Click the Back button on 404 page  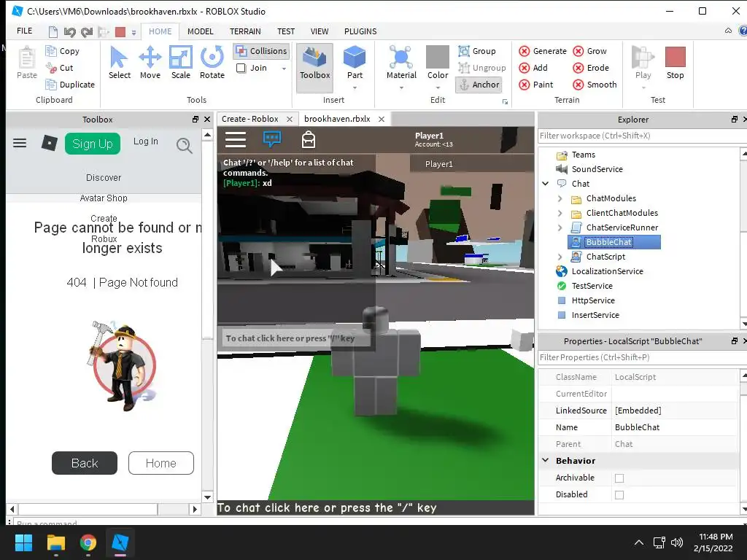[85, 463]
